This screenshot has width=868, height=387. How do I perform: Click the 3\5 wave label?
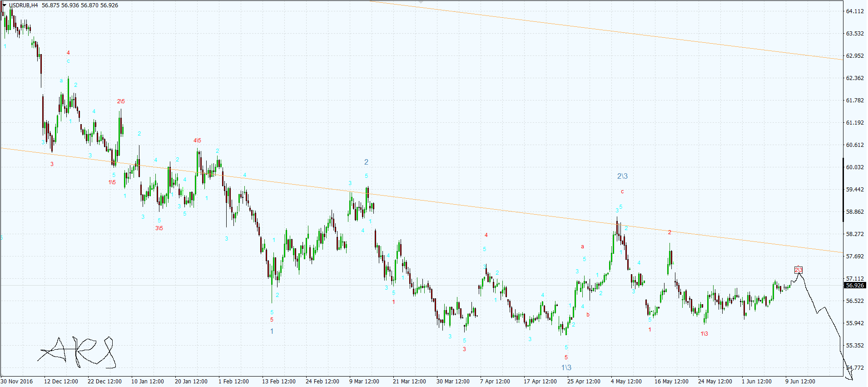159,228
